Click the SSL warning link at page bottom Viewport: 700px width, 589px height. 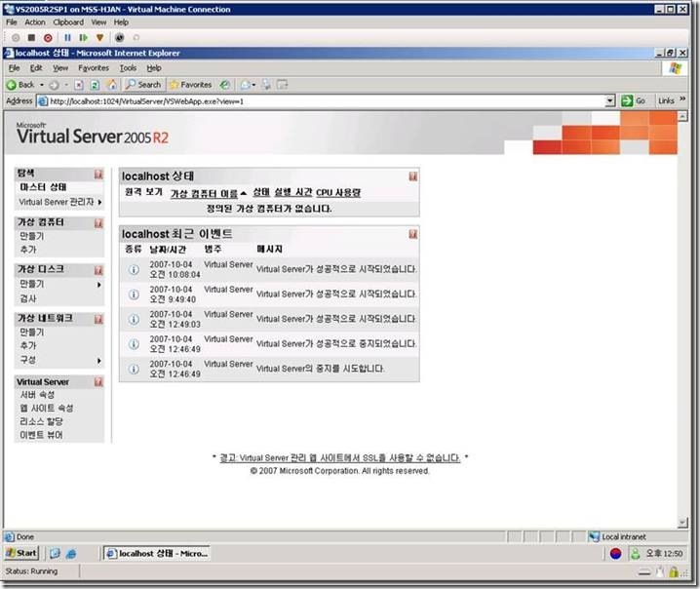[x=339, y=457]
